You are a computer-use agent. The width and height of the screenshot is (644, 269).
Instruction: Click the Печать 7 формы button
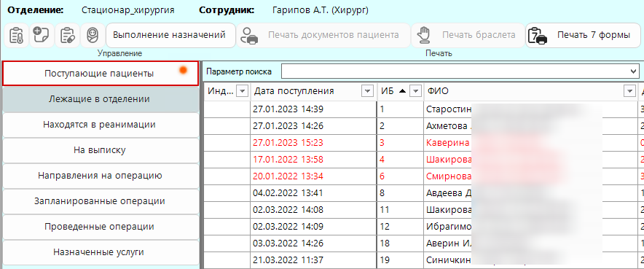[x=583, y=35]
